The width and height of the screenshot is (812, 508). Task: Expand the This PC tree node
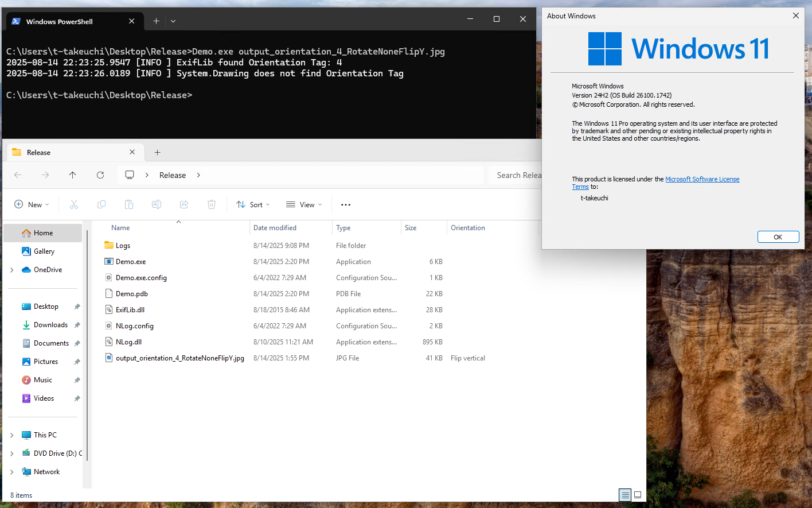click(x=12, y=435)
